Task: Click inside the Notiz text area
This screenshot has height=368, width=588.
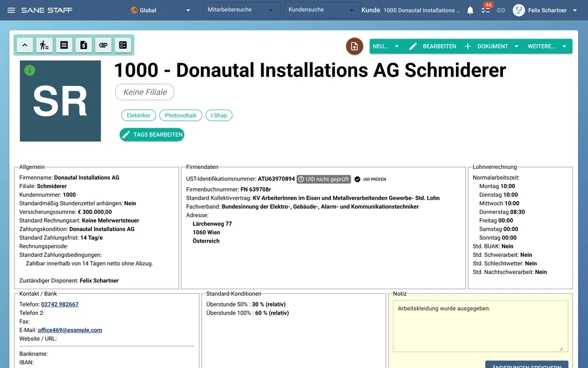Action: (481, 326)
